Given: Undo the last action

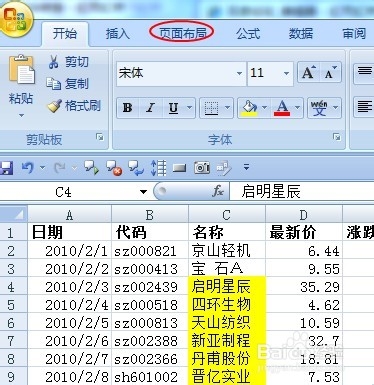Looking at the screenshot, I should coord(28,168).
